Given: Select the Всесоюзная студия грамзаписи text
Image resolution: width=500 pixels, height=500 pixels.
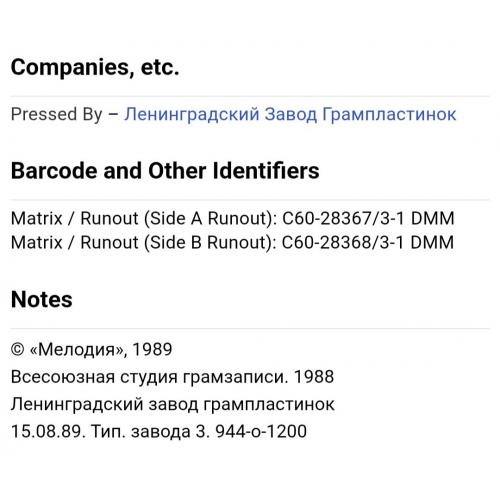Looking at the screenshot, I should coord(149,377).
